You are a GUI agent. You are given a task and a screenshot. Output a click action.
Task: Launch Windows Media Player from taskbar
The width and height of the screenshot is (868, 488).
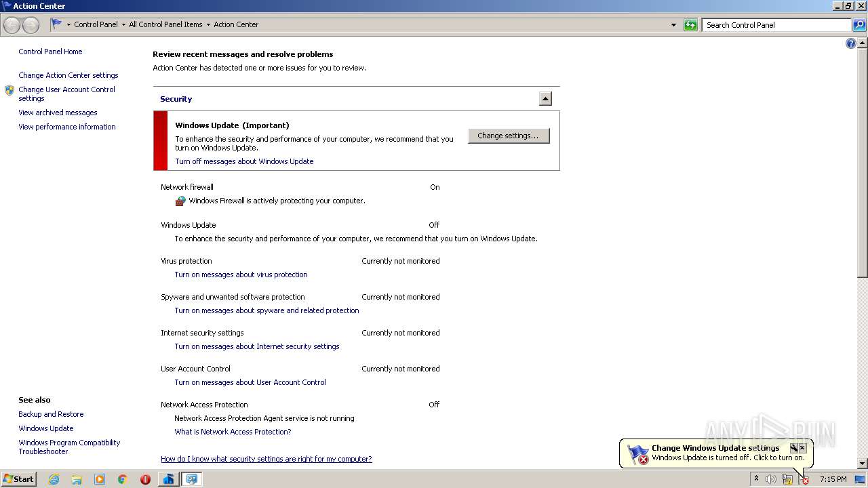click(100, 479)
